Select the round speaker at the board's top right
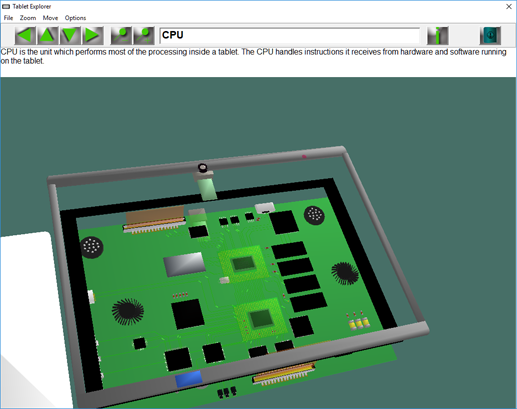Viewport: 517px width, 409px height. pyautogui.click(x=314, y=215)
